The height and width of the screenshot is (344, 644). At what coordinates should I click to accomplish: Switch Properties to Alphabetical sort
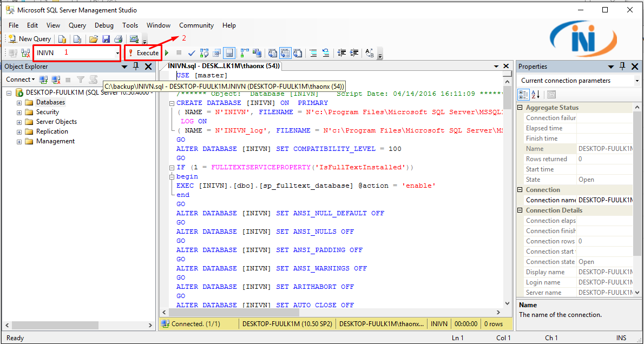click(x=536, y=95)
